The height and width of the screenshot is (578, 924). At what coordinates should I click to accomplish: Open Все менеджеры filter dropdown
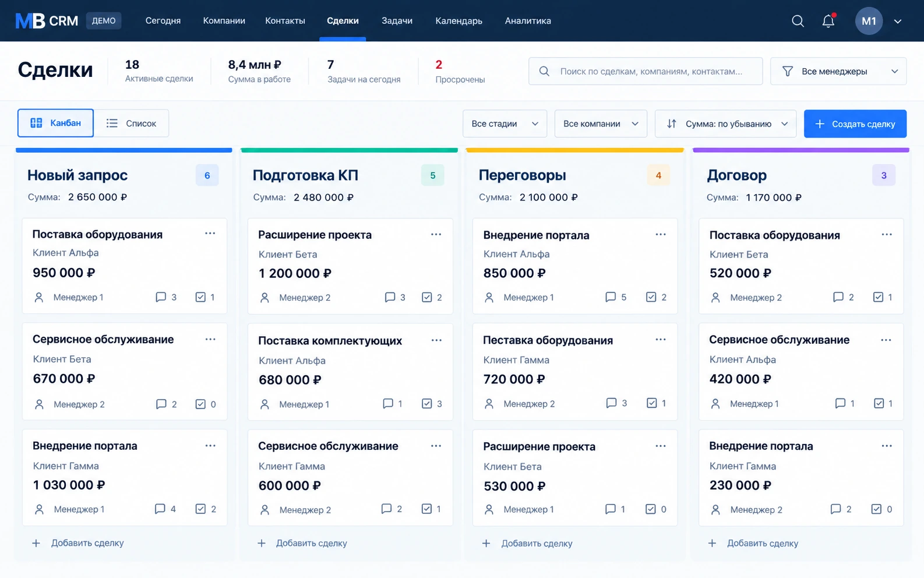[x=838, y=71]
